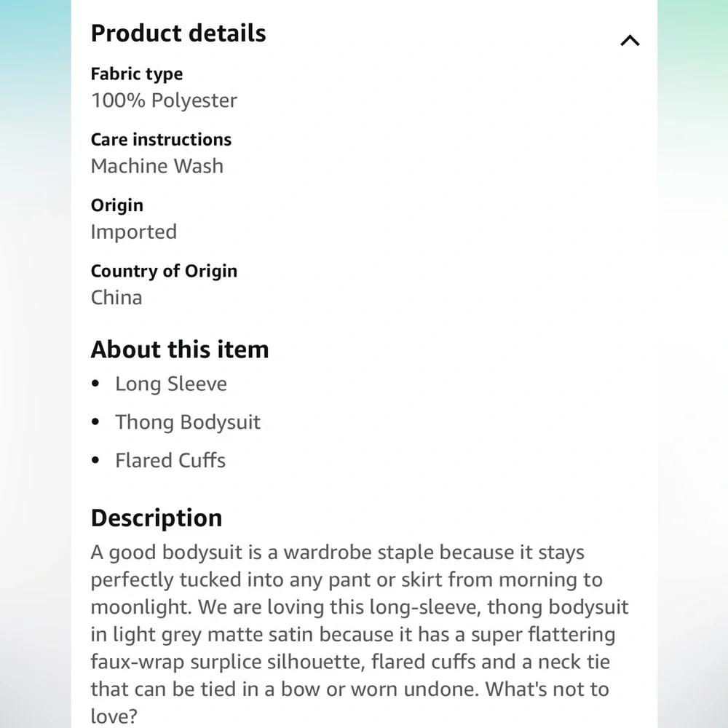728x728 pixels.
Task: Click the Long Sleeve bullet item
Action: pyautogui.click(x=171, y=384)
